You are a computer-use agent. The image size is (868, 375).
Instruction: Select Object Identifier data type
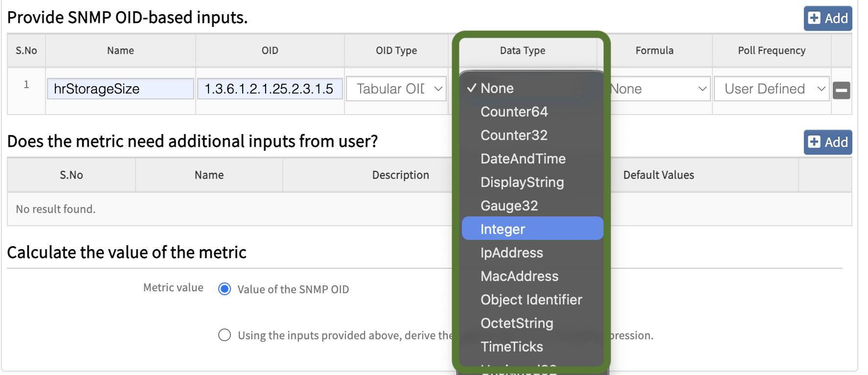532,300
